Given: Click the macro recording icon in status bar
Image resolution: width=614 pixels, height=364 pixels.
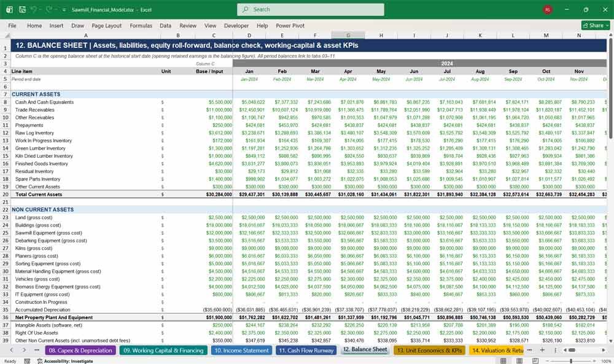Looking at the screenshot, I should 27,361.
